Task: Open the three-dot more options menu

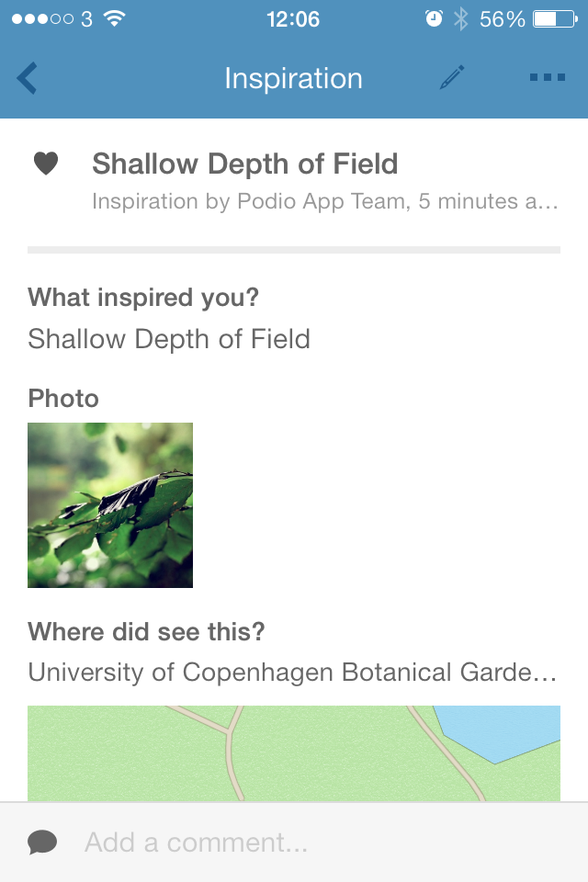Action: pyautogui.click(x=547, y=78)
